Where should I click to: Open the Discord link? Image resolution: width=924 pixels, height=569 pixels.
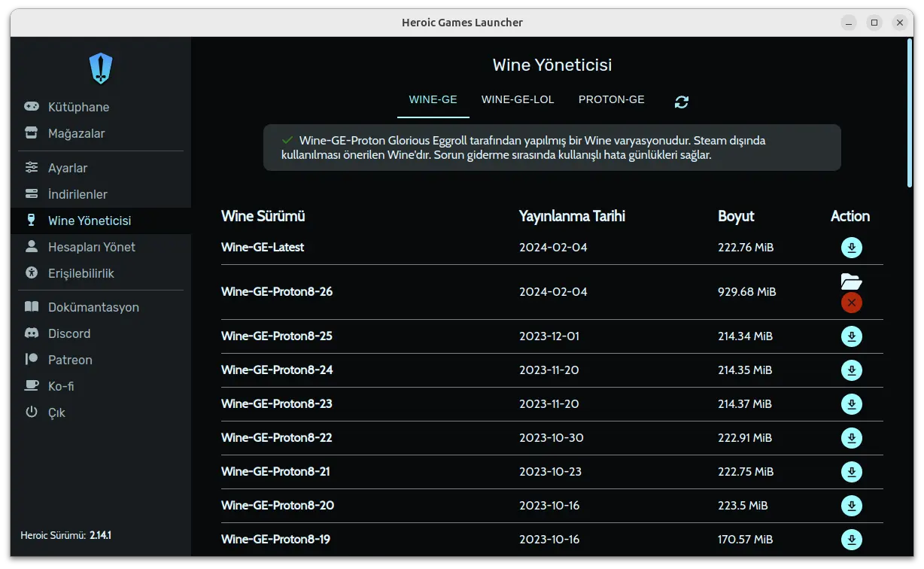coord(101,333)
